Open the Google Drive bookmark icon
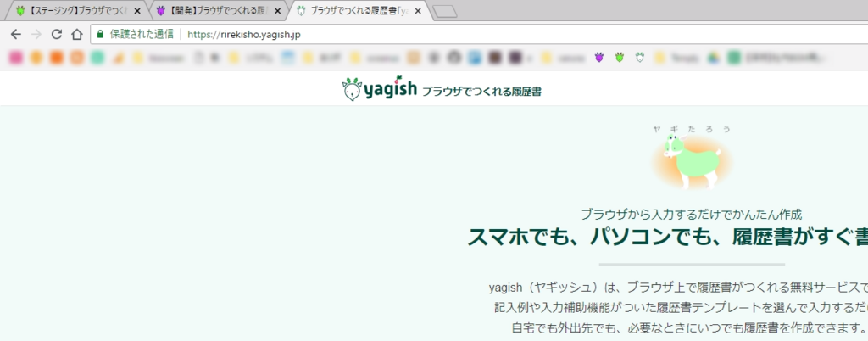The height and width of the screenshot is (341, 868). [x=713, y=57]
